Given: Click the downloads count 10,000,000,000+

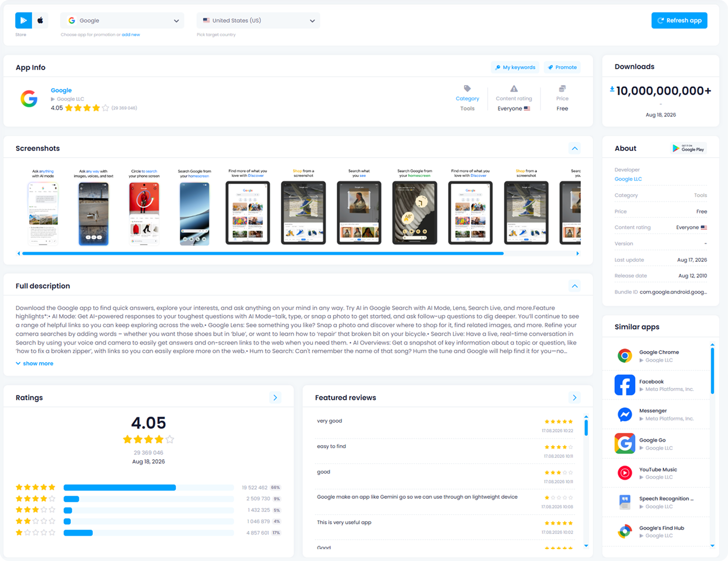Looking at the screenshot, I should pyautogui.click(x=663, y=91).
